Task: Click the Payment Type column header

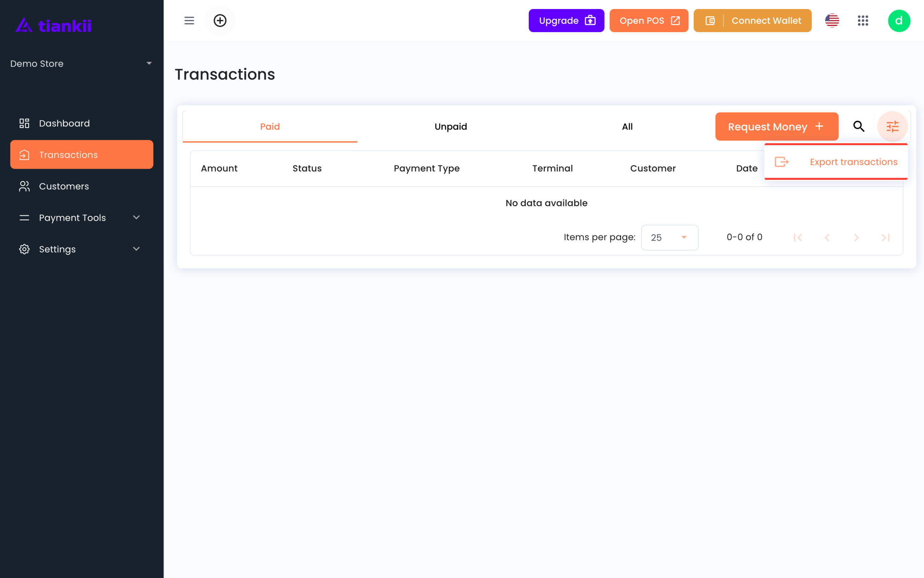Action: coord(427,169)
